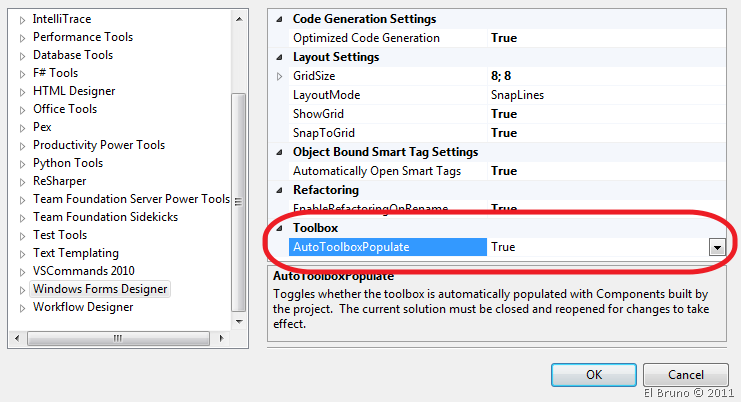Open the AutoToolboxPopulate value dropdown
The height and width of the screenshot is (402, 741).
pyautogui.click(x=716, y=247)
